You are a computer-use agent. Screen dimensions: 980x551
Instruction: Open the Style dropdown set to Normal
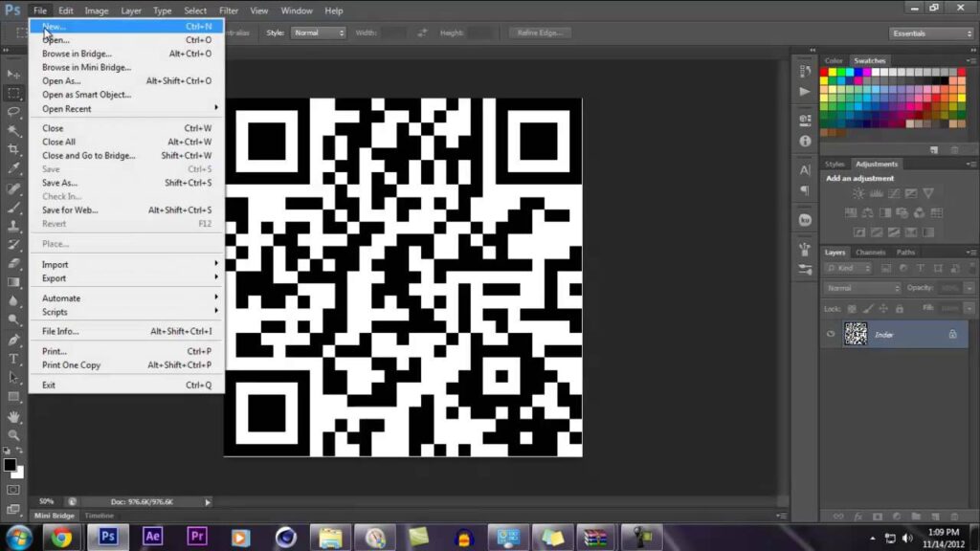tap(319, 33)
